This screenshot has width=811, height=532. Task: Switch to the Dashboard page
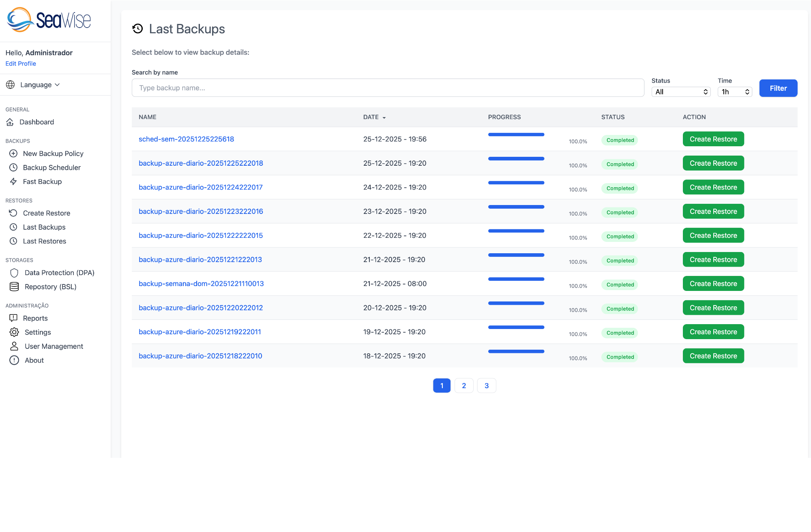(x=37, y=122)
